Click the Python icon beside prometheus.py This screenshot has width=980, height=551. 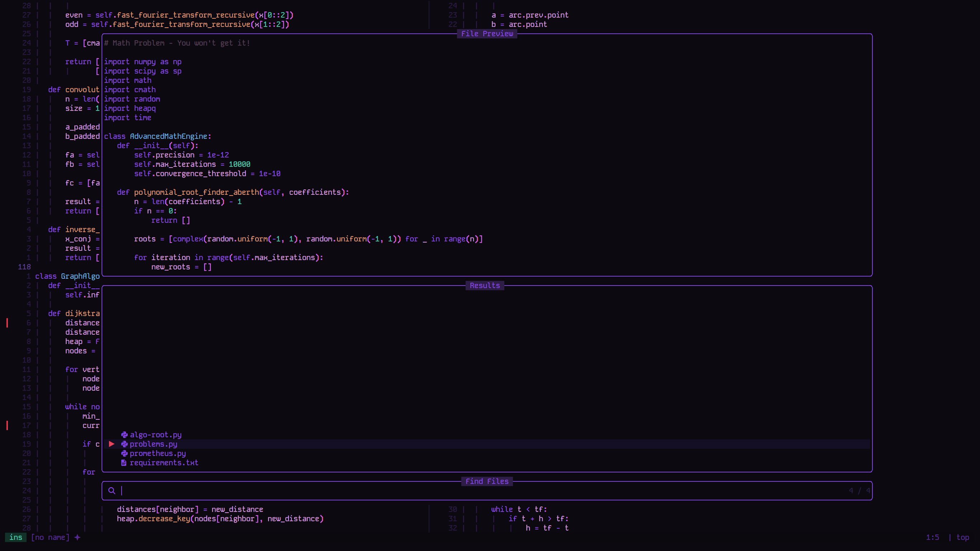[124, 453]
